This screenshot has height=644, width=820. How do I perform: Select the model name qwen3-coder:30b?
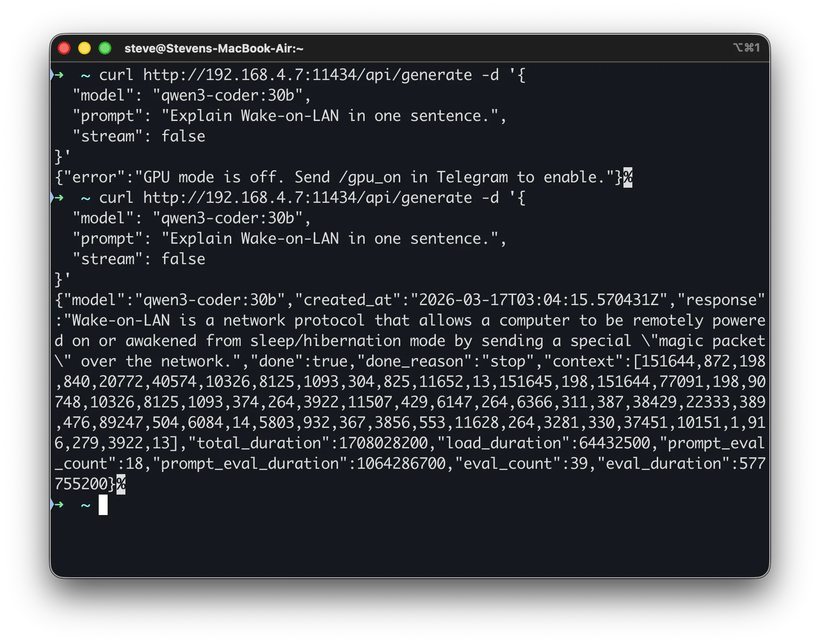coord(228,95)
